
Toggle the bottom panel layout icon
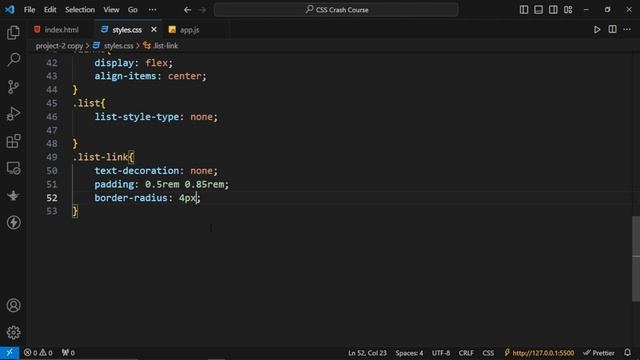(x=538, y=9)
